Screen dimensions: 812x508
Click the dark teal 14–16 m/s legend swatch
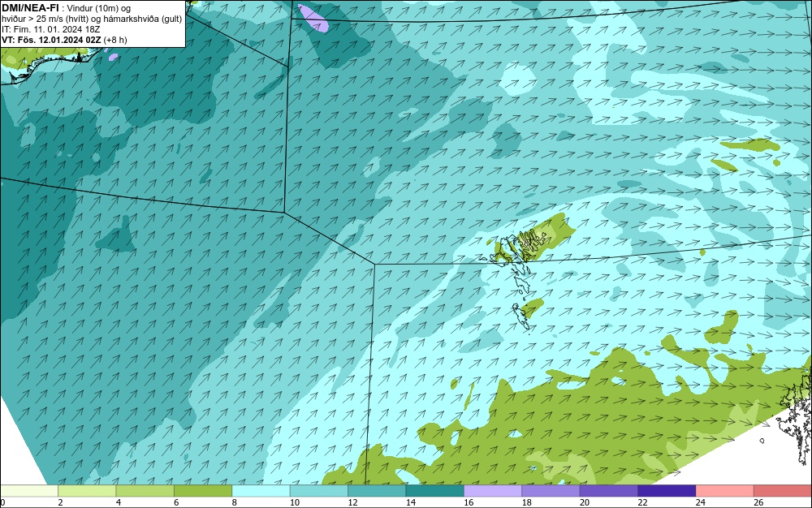(435, 491)
